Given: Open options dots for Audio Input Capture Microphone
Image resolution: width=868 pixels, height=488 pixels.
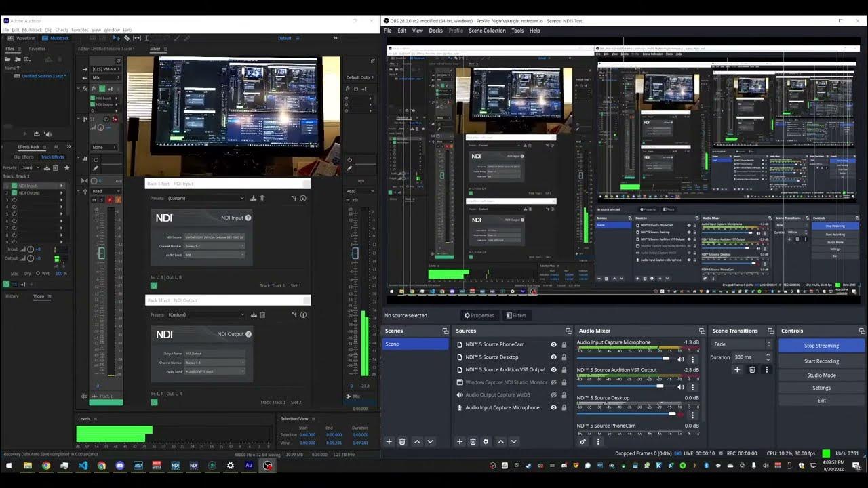Looking at the screenshot, I should point(692,359).
